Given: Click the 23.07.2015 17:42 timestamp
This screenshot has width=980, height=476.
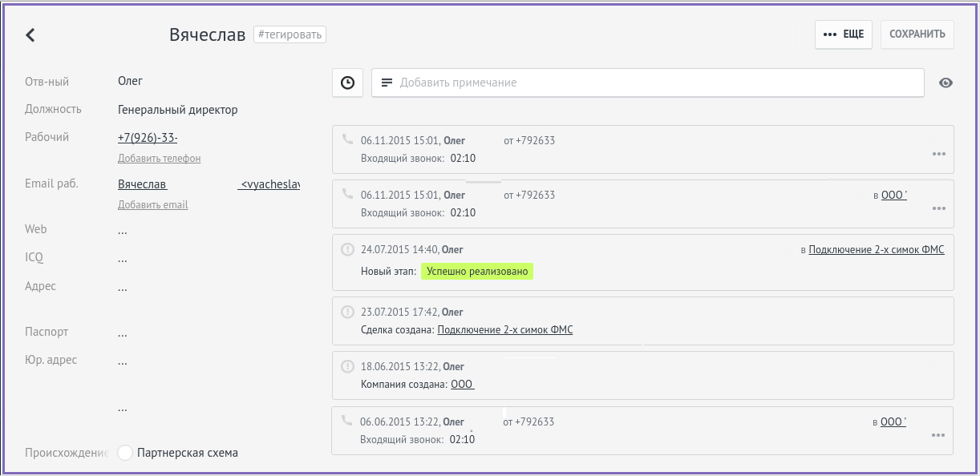Looking at the screenshot, I should pyautogui.click(x=399, y=312).
